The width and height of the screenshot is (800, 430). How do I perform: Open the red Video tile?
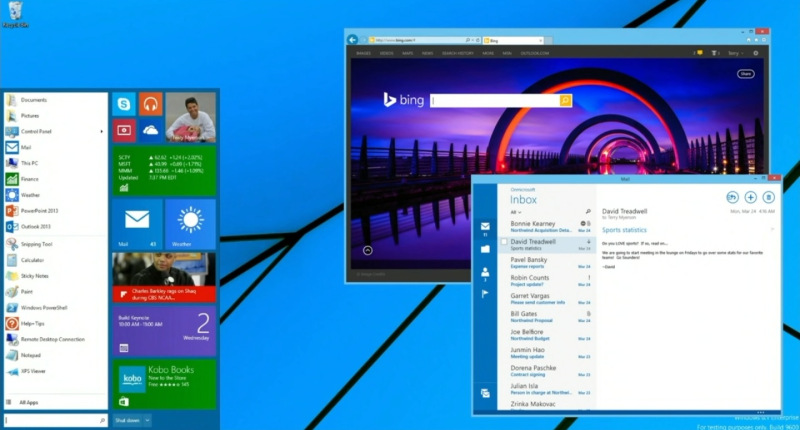pyautogui.click(x=124, y=131)
